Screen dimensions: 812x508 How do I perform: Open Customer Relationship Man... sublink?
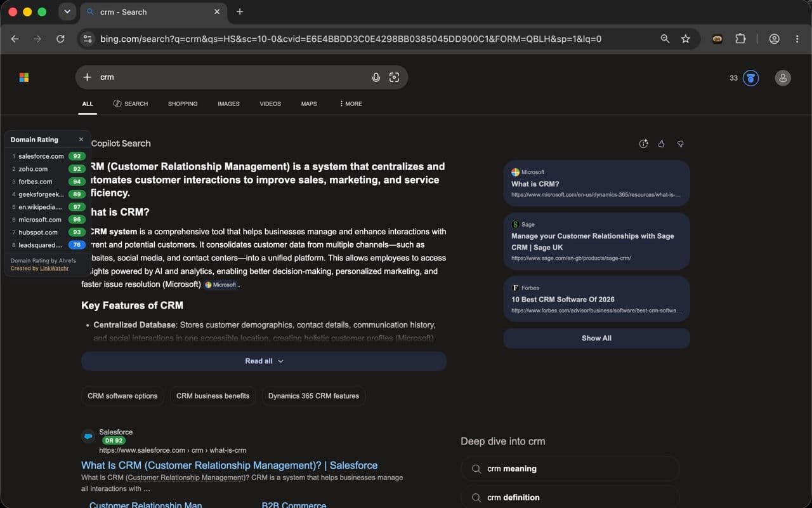pyautogui.click(x=145, y=505)
